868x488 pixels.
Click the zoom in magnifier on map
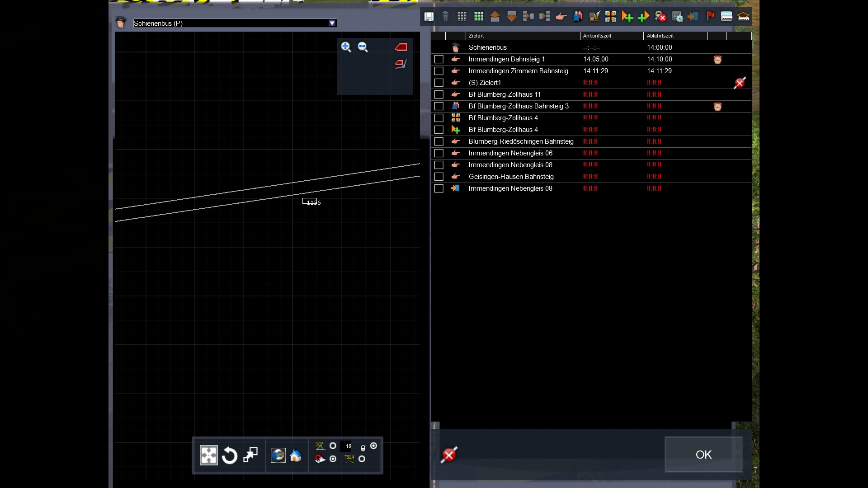(346, 47)
